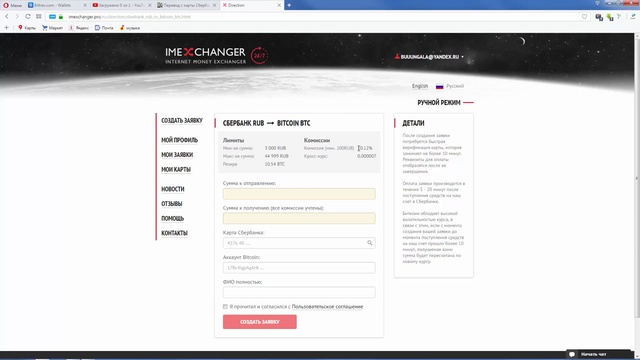This screenshot has width=640, height=360.
Task: Open the музыка bookmark
Action: click(130, 28)
